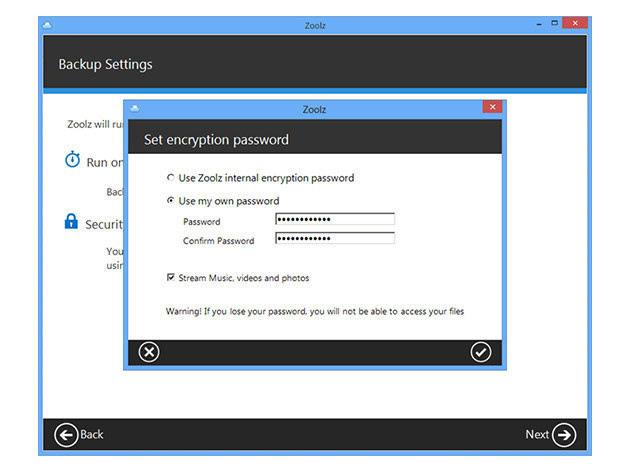
Task: Cancel the dialog using the circled X icon
Action: pos(149,352)
